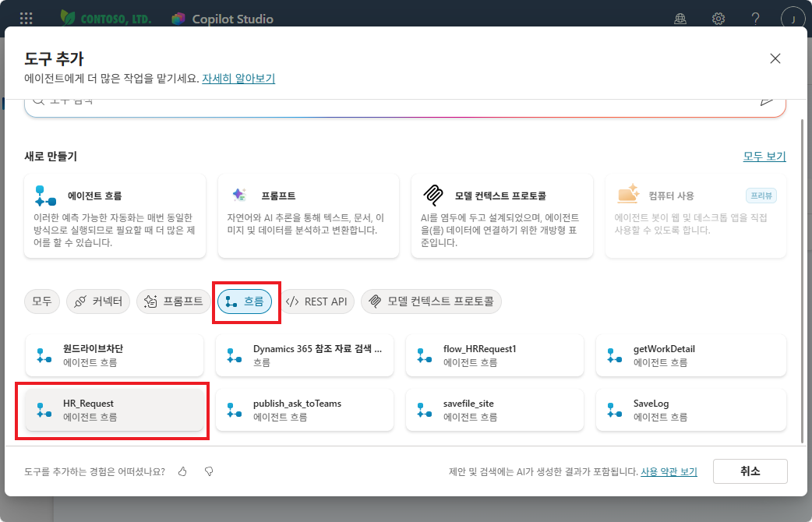This screenshot has width=812, height=522.
Task: Choose the HR_Request flow
Action: [115, 410]
